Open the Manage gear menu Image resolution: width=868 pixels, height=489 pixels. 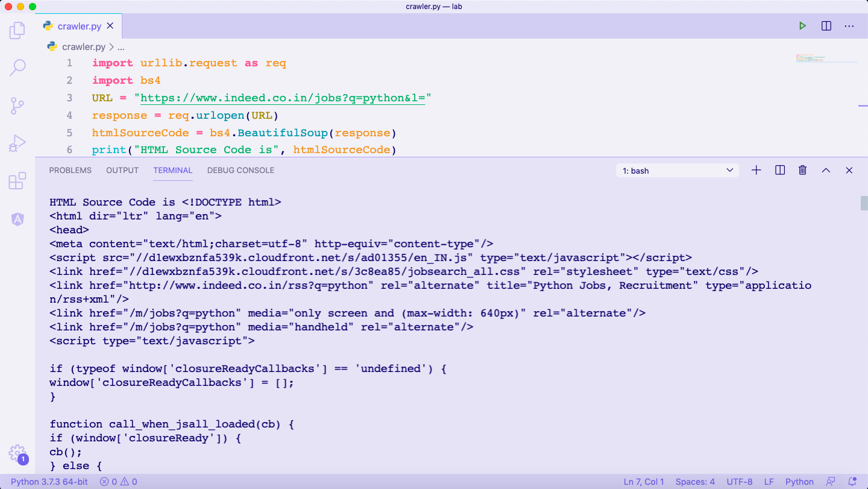pos(17,453)
